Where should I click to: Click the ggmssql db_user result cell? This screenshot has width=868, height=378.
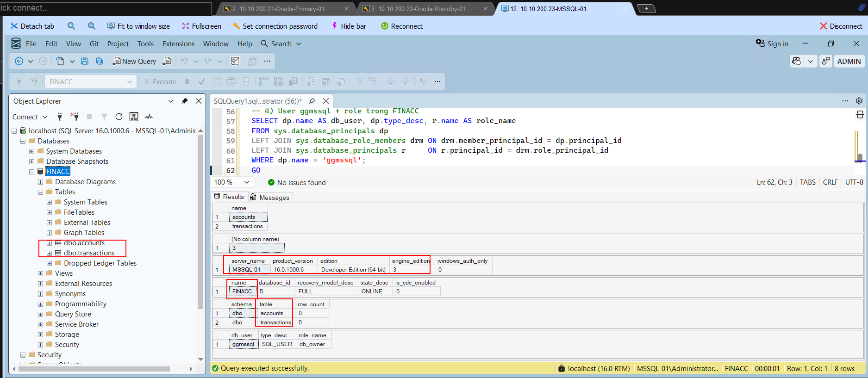tap(243, 344)
